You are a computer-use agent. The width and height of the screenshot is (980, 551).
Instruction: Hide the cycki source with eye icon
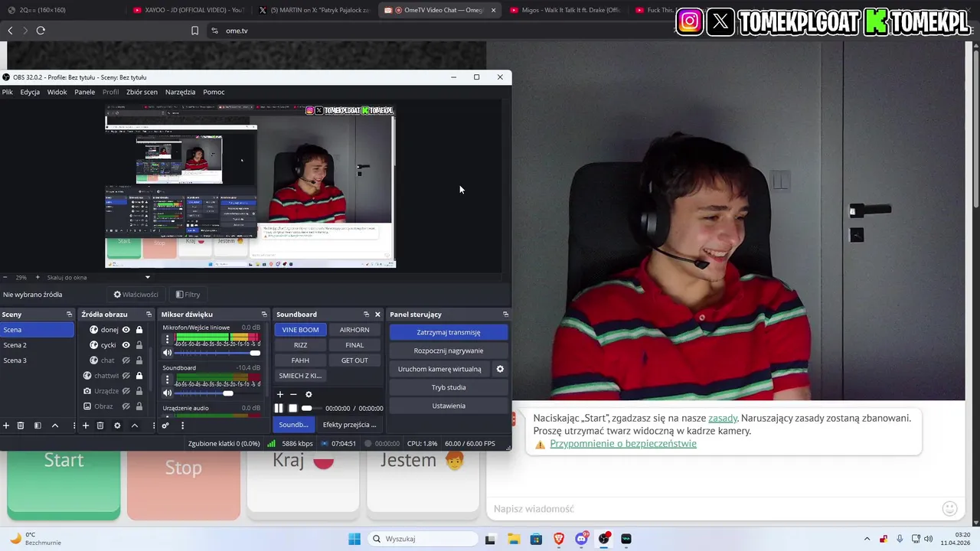pyautogui.click(x=126, y=345)
